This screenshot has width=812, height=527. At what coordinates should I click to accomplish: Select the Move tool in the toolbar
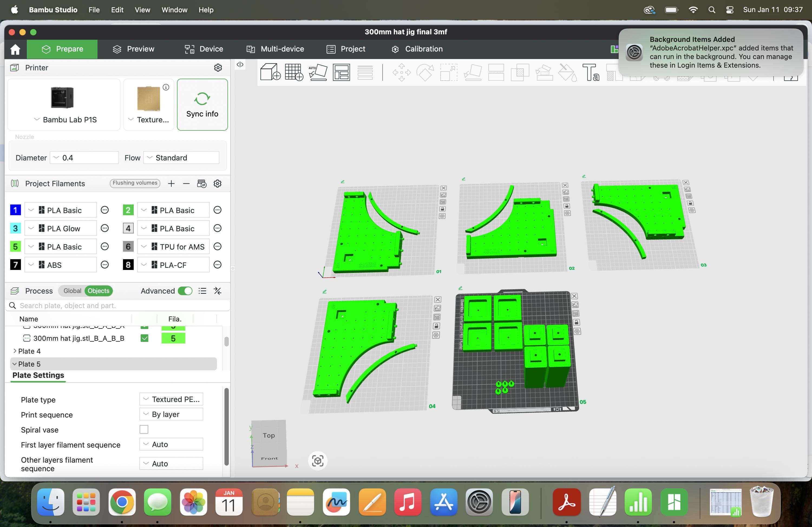coord(402,72)
